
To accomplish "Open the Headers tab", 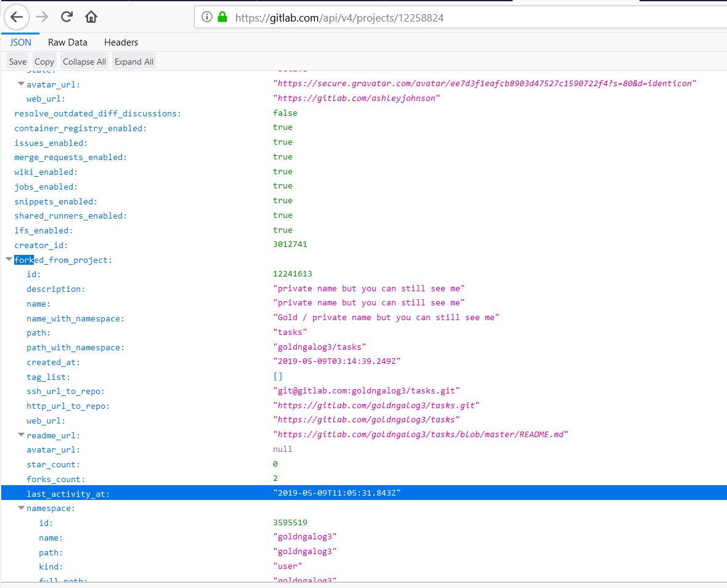I will 121,42.
